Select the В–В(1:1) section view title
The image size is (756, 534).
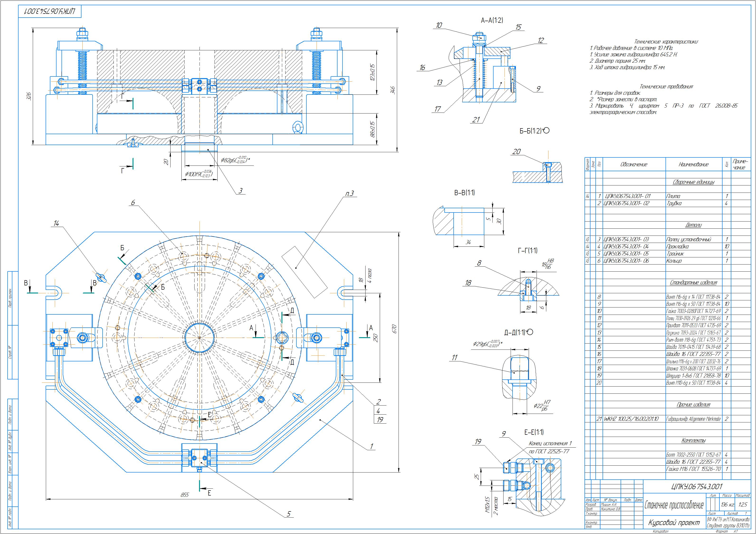pos(465,193)
